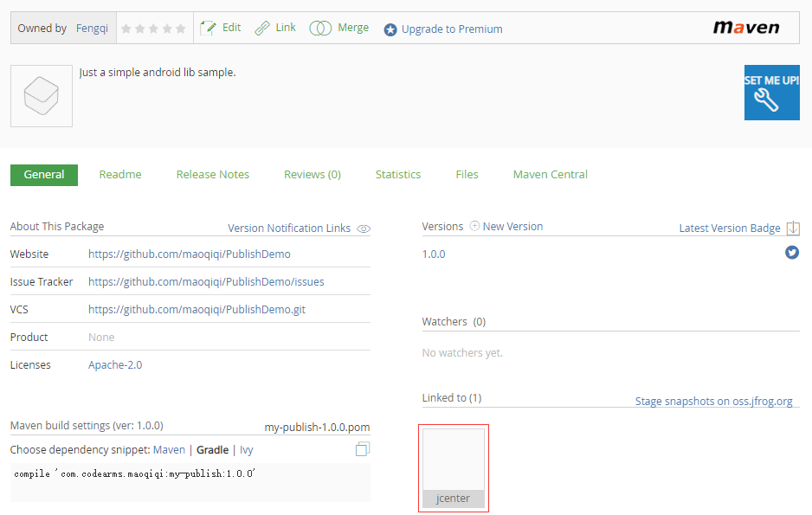Open the PublishDemo Website URL

(x=189, y=254)
